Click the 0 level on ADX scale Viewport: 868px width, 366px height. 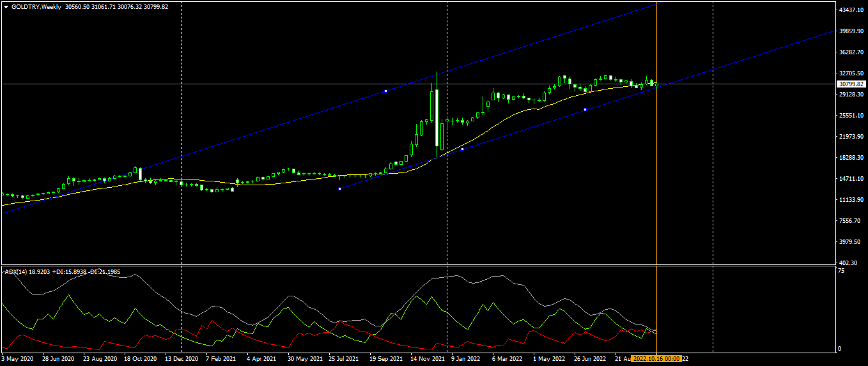(841, 348)
